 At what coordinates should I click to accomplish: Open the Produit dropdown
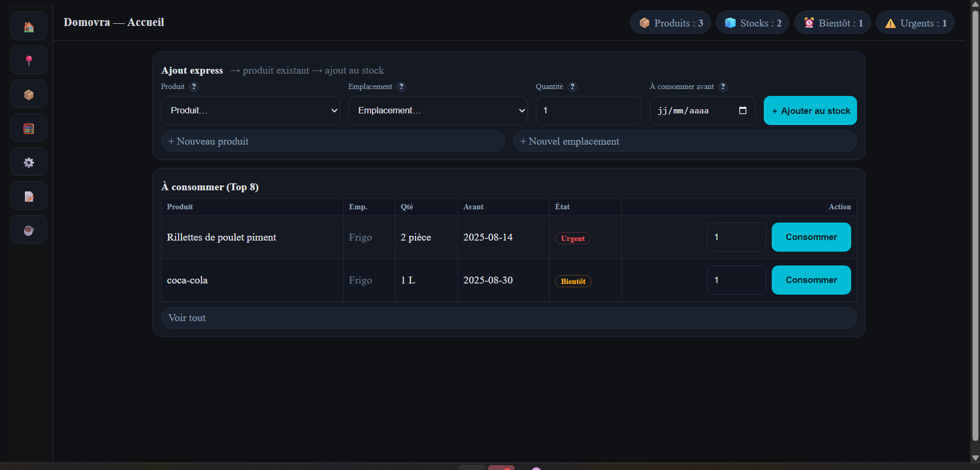coord(250,111)
